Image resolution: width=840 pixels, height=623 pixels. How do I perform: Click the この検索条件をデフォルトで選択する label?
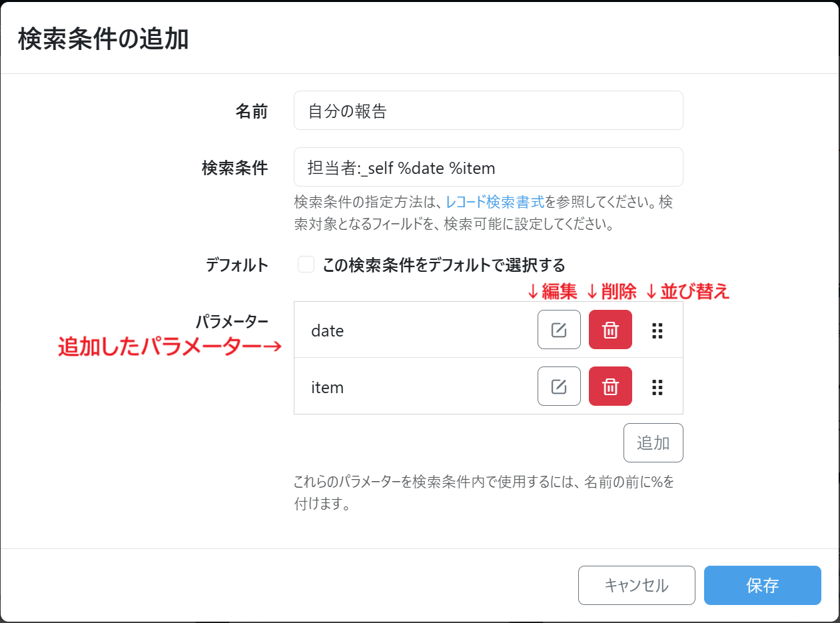pos(444,265)
